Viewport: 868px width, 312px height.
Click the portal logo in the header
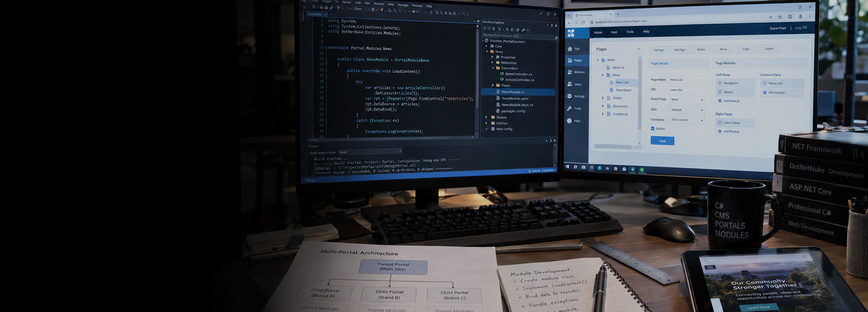(x=571, y=33)
